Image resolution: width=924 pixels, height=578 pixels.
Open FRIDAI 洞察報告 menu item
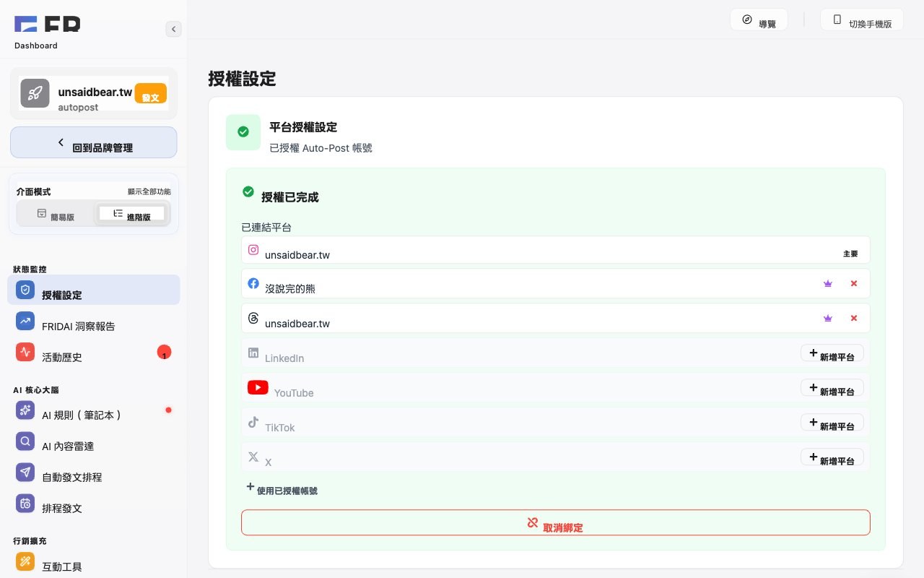(94, 321)
